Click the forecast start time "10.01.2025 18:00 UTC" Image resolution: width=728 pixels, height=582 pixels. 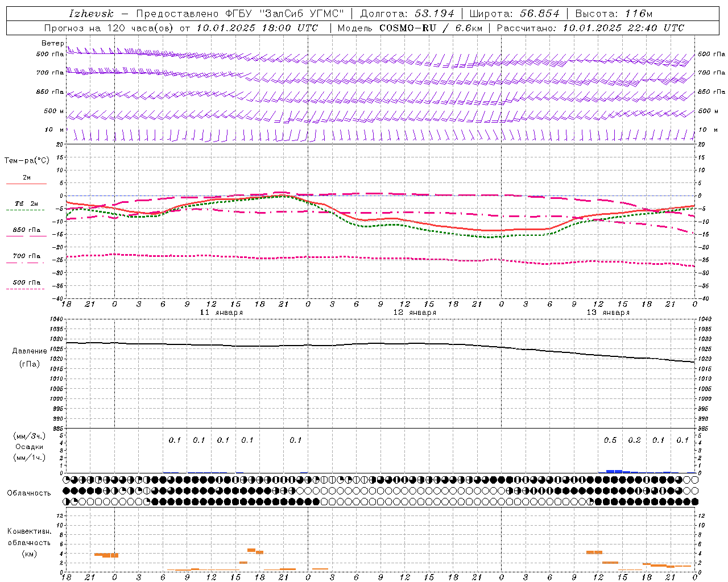pos(258,28)
